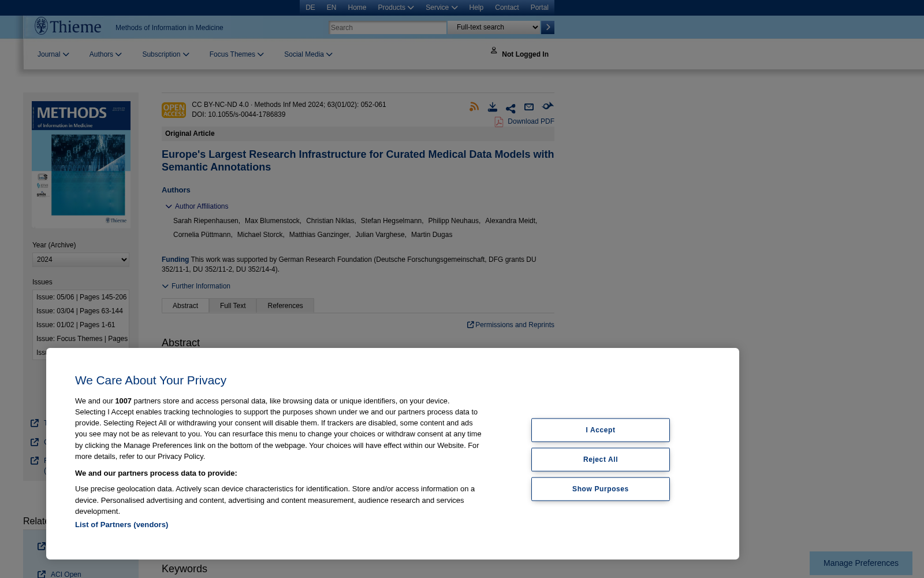Open List of Partners (vendors) link
The width and height of the screenshot is (924, 578).
121,525
